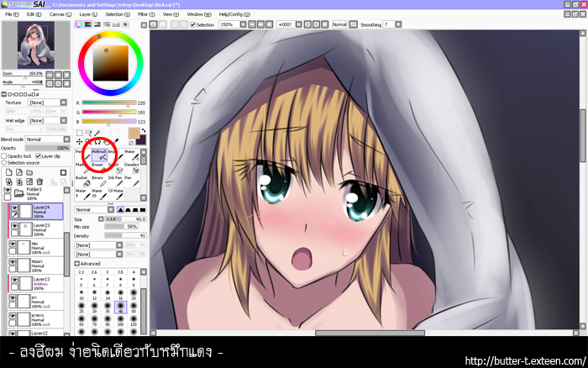The image size is (588, 368).
Task: Show the RGB slider panel
Action: tap(87, 24)
